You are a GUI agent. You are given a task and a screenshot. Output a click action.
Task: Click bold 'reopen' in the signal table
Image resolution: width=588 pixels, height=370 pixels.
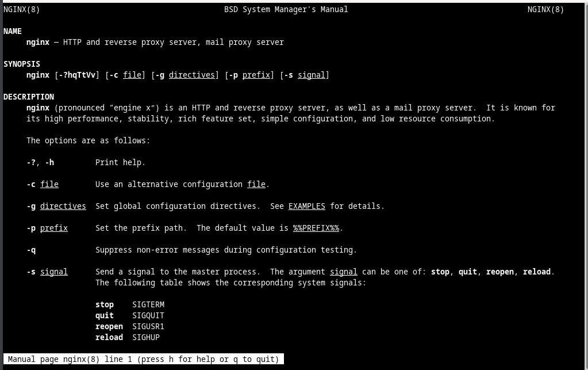click(109, 326)
